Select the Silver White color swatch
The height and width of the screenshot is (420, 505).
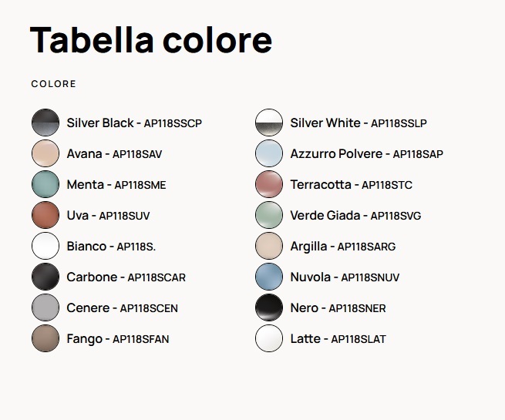(x=269, y=123)
